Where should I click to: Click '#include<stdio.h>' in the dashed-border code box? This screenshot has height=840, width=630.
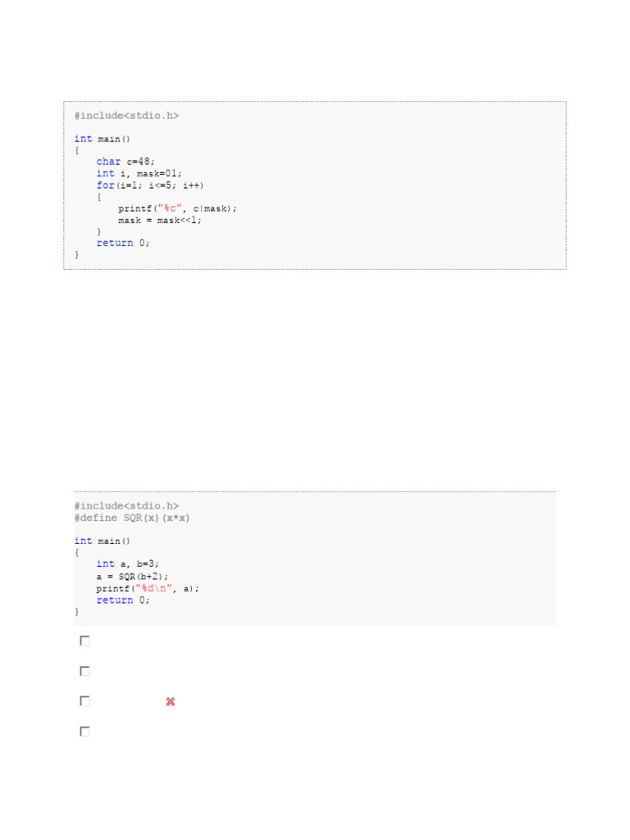[126, 115]
